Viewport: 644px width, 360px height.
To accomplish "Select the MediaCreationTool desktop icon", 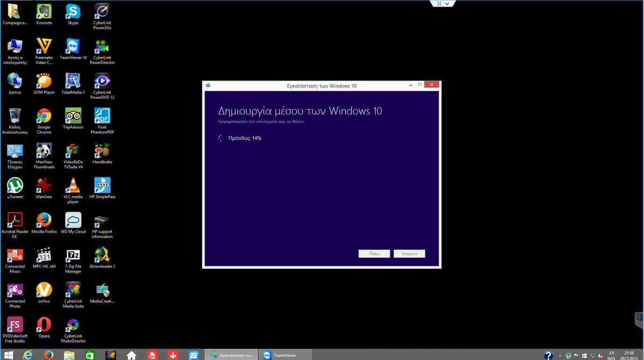I will click(x=102, y=293).
